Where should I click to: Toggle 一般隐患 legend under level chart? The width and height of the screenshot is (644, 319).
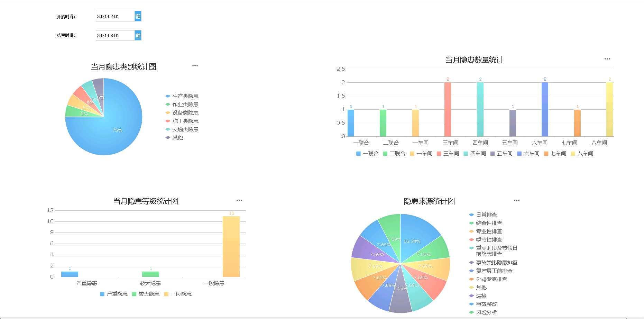pyautogui.click(x=178, y=294)
